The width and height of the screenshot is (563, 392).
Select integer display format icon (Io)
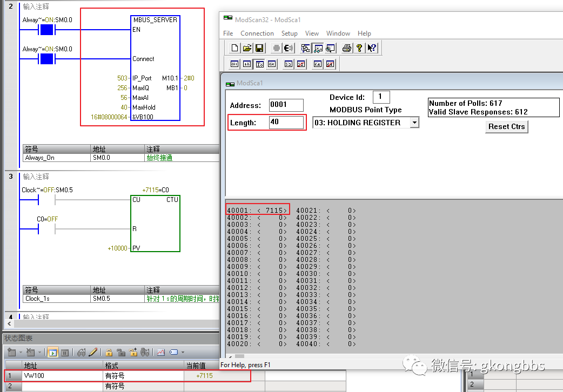(259, 64)
